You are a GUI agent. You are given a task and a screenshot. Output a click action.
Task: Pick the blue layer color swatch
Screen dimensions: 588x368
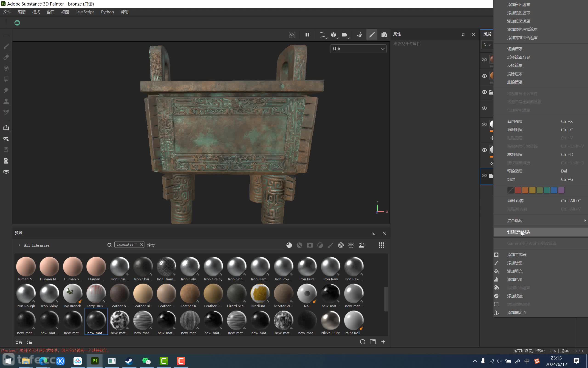[554, 190]
